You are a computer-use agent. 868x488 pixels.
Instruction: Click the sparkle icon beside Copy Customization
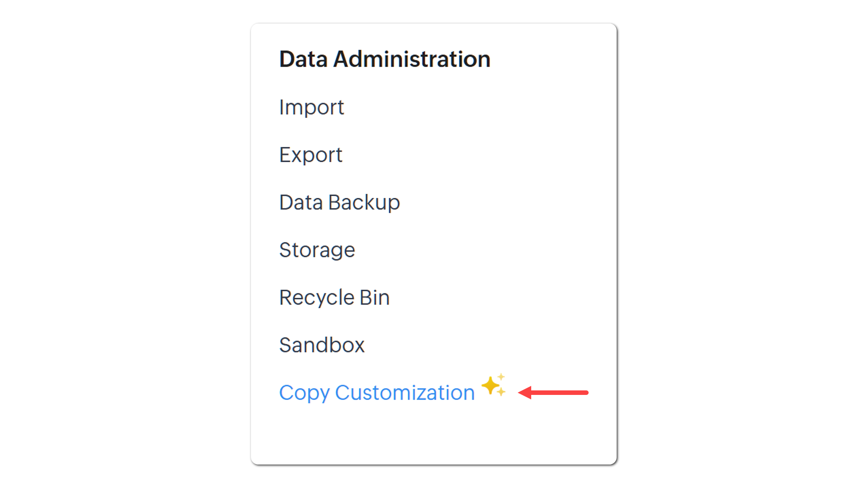pyautogui.click(x=494, y=385)
